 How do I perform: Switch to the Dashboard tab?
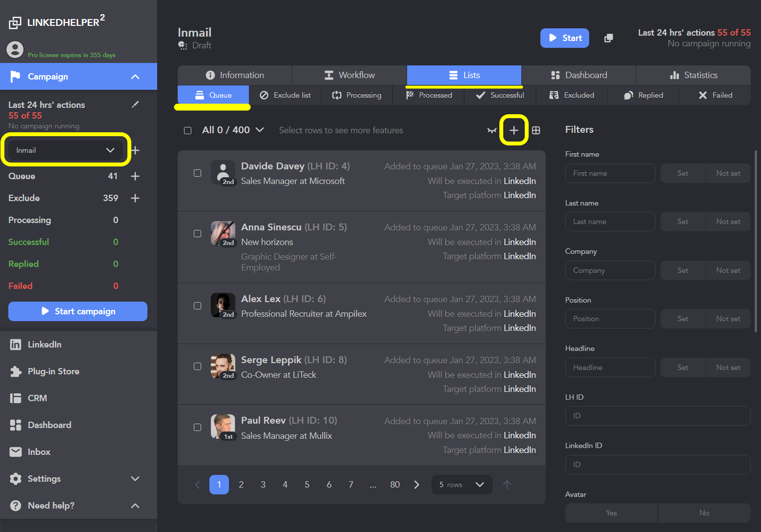[x=579, y=75]
